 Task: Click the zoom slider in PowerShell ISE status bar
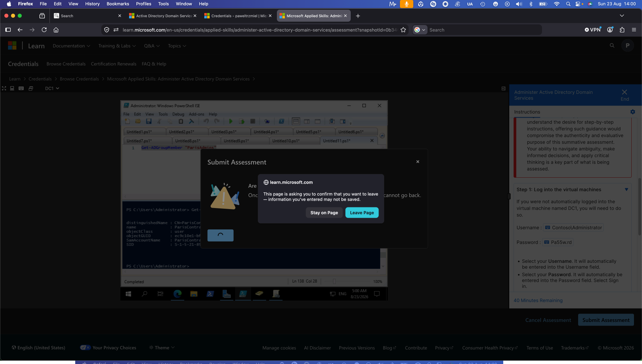pyautogui.click(x=334, y=282)
